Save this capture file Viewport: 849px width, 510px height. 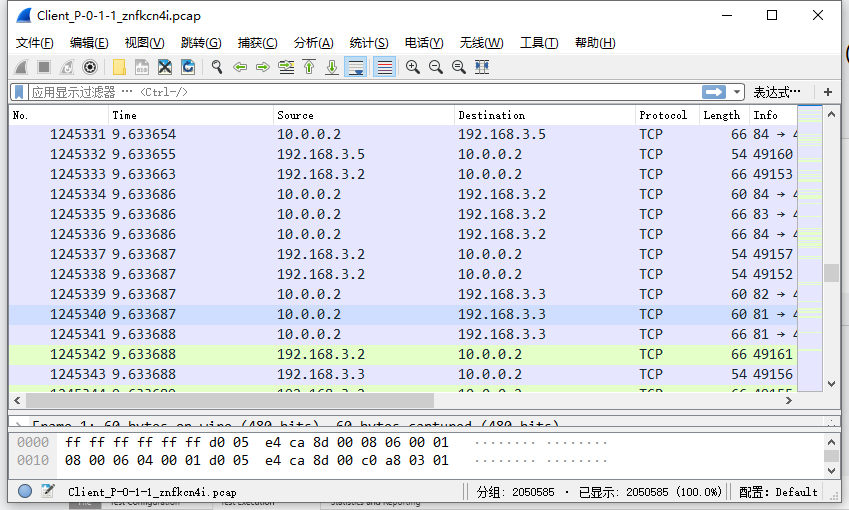[x=142, y=67]
